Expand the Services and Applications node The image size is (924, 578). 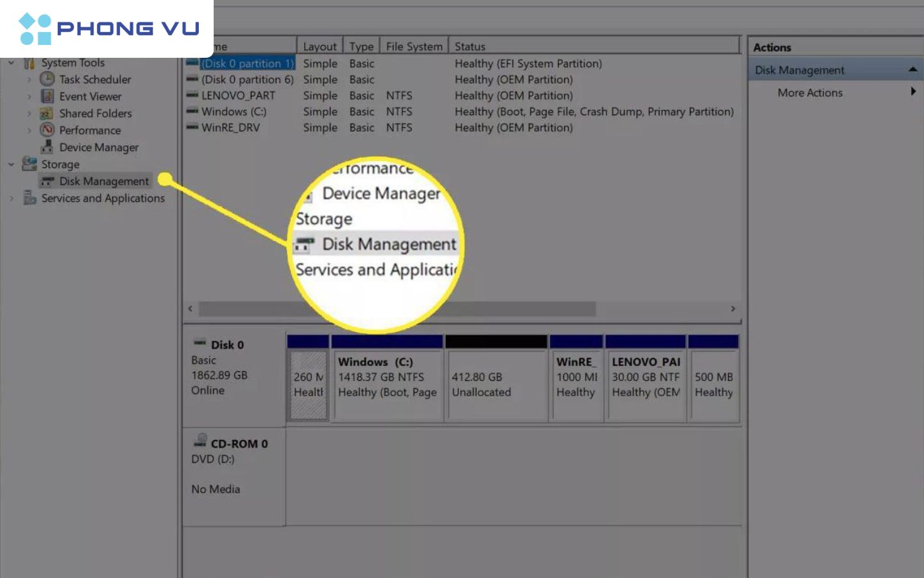(x=11, y=198)
